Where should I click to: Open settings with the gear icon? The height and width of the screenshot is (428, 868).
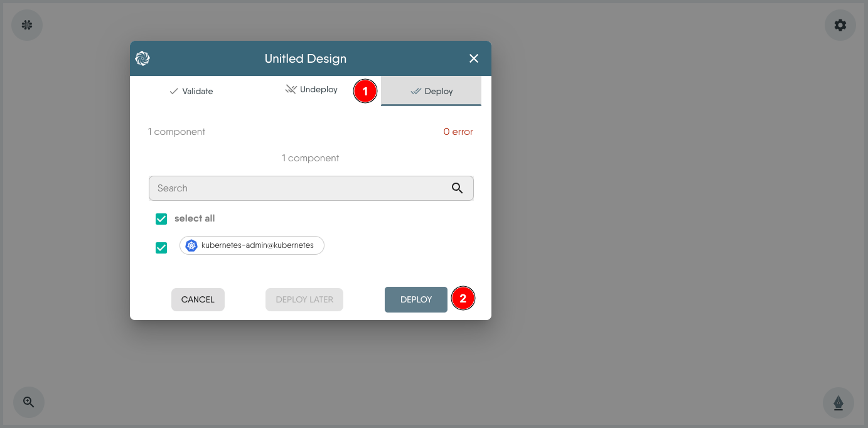point(840,25)
